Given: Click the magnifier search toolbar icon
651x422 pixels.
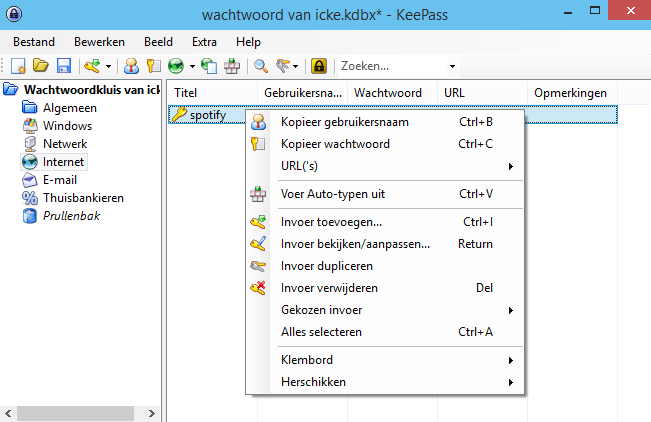Looking at the screenshot, I should (x=260, y=66).
